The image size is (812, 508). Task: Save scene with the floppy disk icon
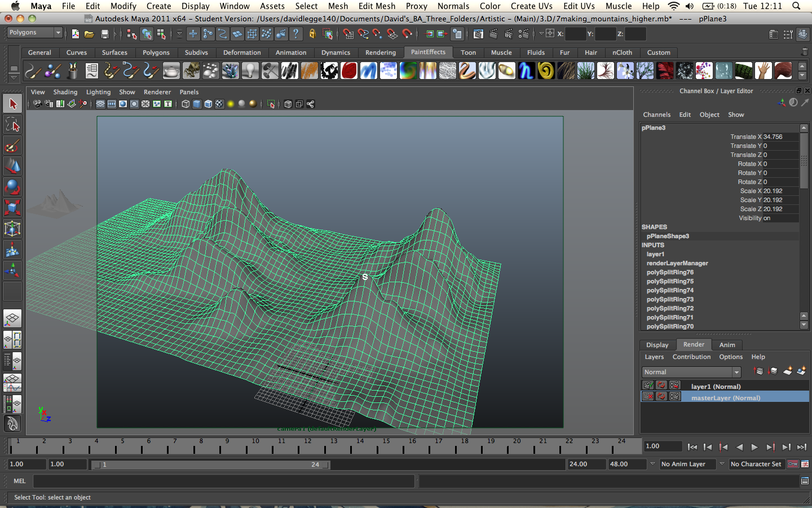click(x=104, y=34)
